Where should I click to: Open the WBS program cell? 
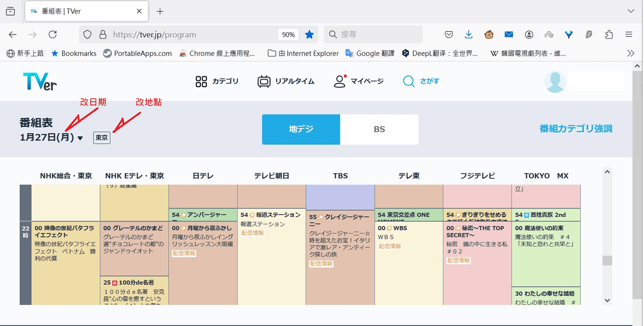pyautogui.click(x=409, y=263)
